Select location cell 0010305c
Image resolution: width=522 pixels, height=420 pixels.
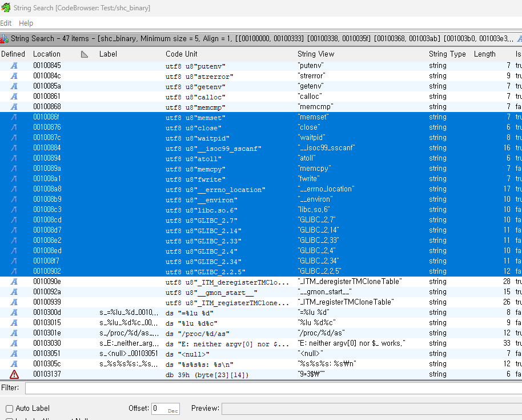[47, 364]
